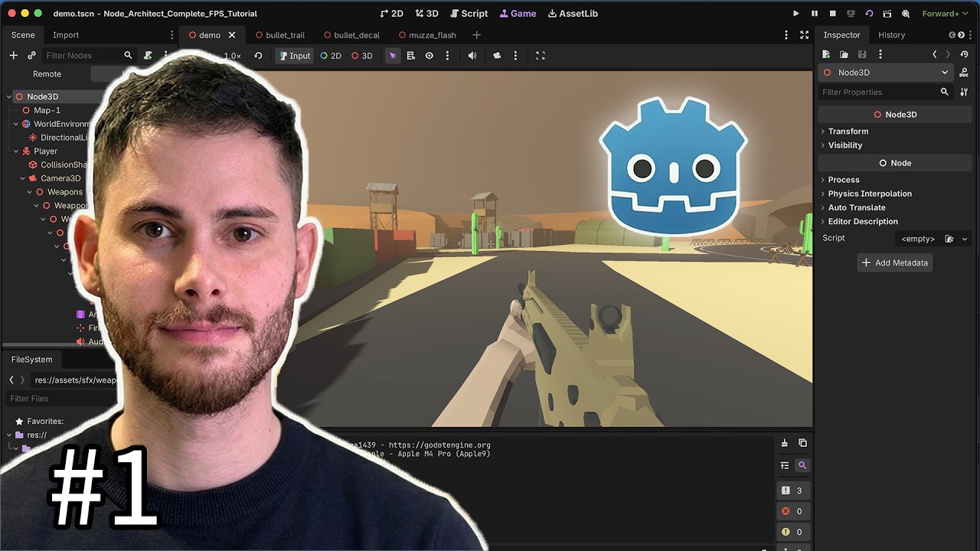This screenshot has height=551, width=980.
Task: Switch to the Script workspace
Action: [469, 14]
